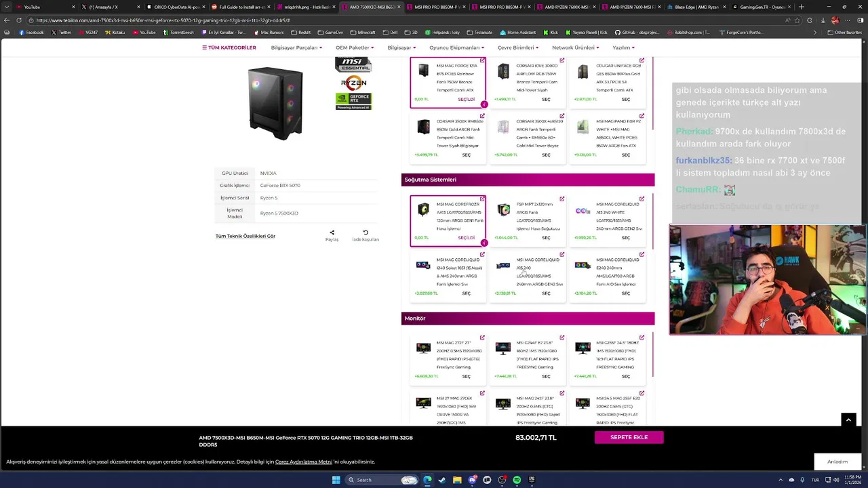Image resolution: width=868 pixels, height=488 pixels.
Task: Switch to AMD RYZEN 7600X-MSI browser tab
Action: pyautogui.click(x=565, y=7)
